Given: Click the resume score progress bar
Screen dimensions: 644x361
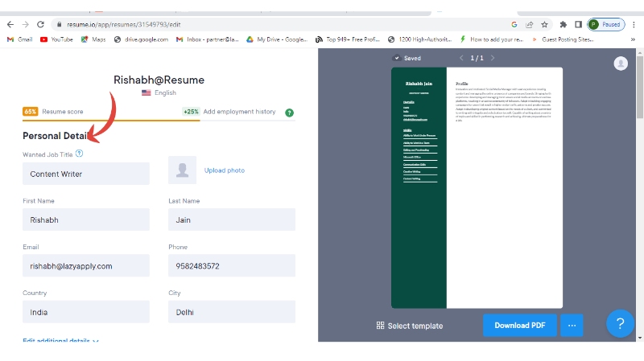Looking at the screenshot, I should (159, 121).
